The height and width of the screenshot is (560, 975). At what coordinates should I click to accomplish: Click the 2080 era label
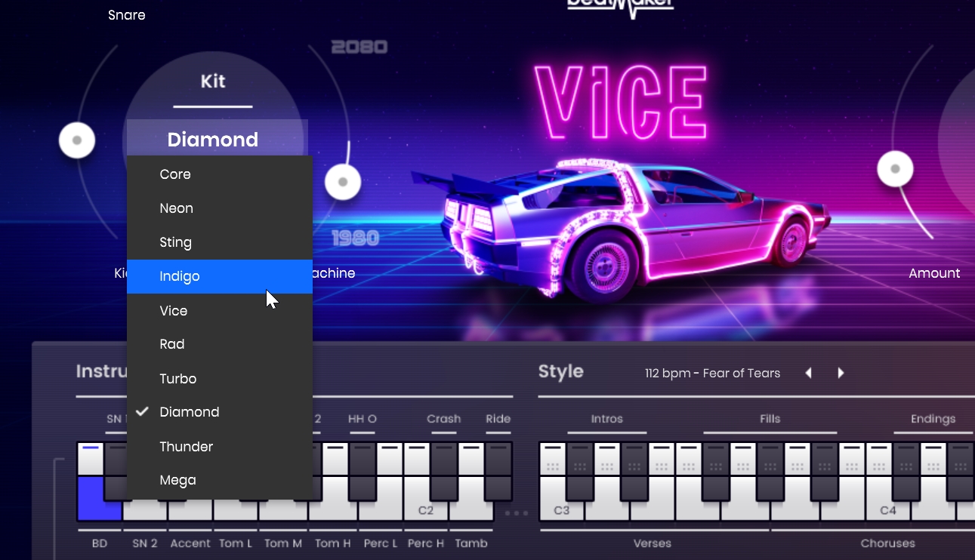359,48
